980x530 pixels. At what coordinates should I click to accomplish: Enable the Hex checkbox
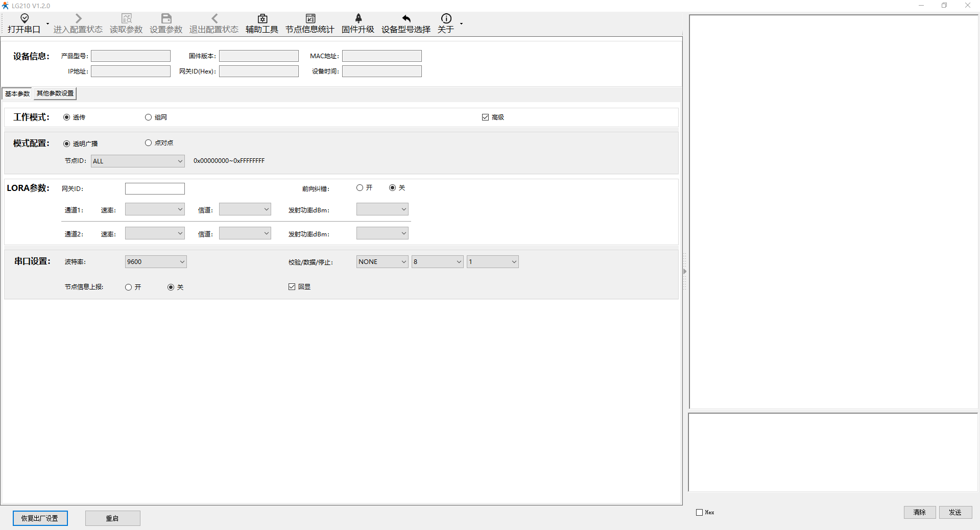(x=700, y=512)
